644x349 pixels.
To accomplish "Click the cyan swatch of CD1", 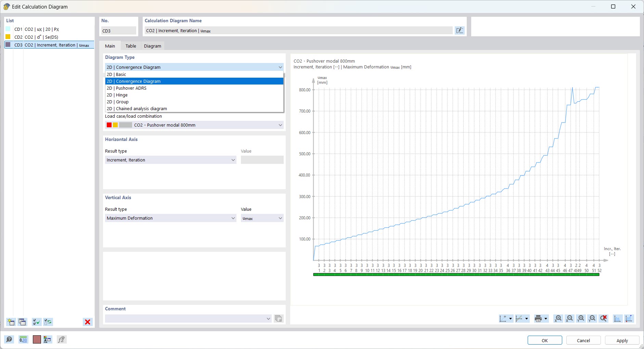I will tap(8, 29).
